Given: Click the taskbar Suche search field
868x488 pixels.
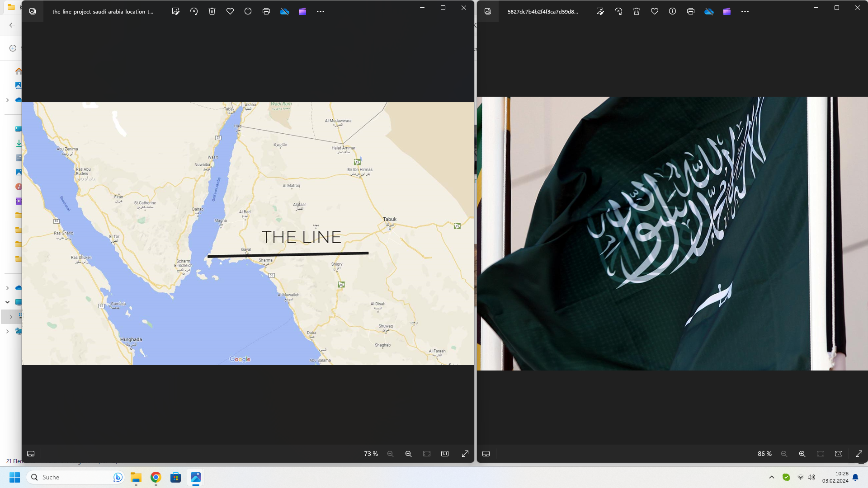Looking at the screenshot, I should click(76, 477).
